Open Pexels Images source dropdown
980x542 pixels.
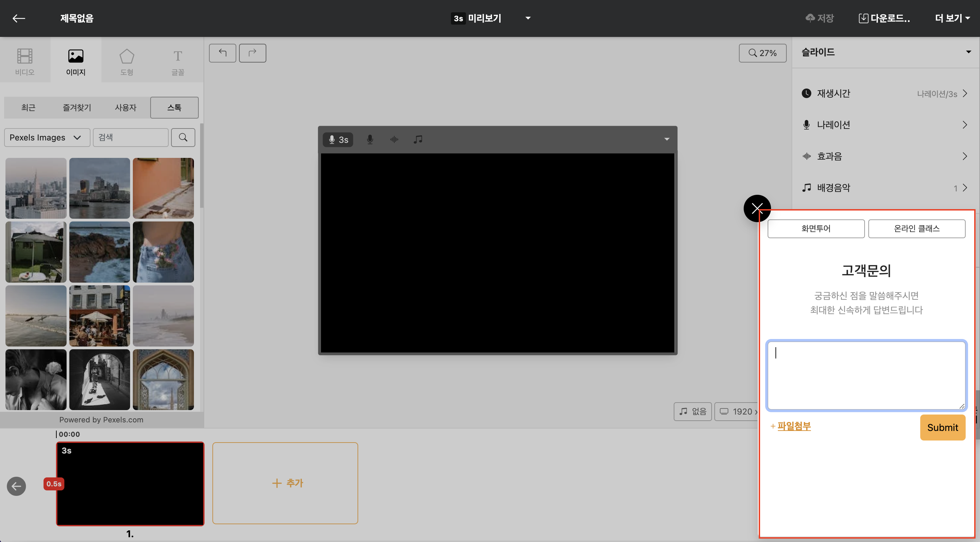pos(47,137)
